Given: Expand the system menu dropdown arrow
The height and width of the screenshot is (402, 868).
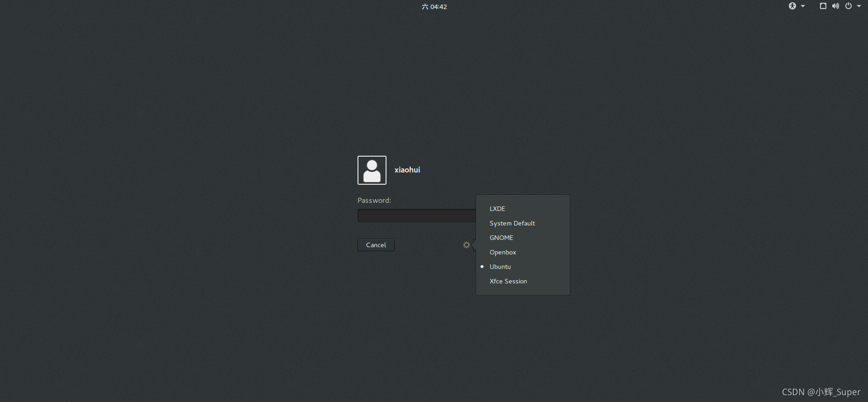Looking at the screenshot, I should (x=859, y=6).
